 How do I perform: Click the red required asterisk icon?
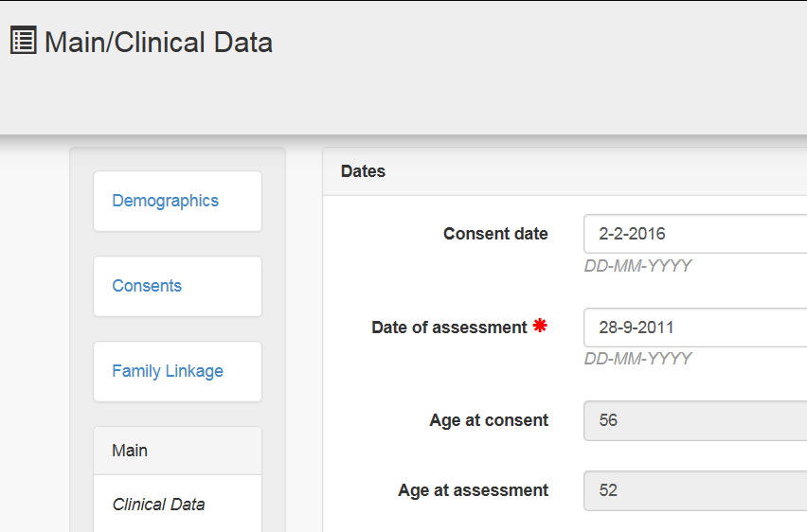click(x=540, y=326)
